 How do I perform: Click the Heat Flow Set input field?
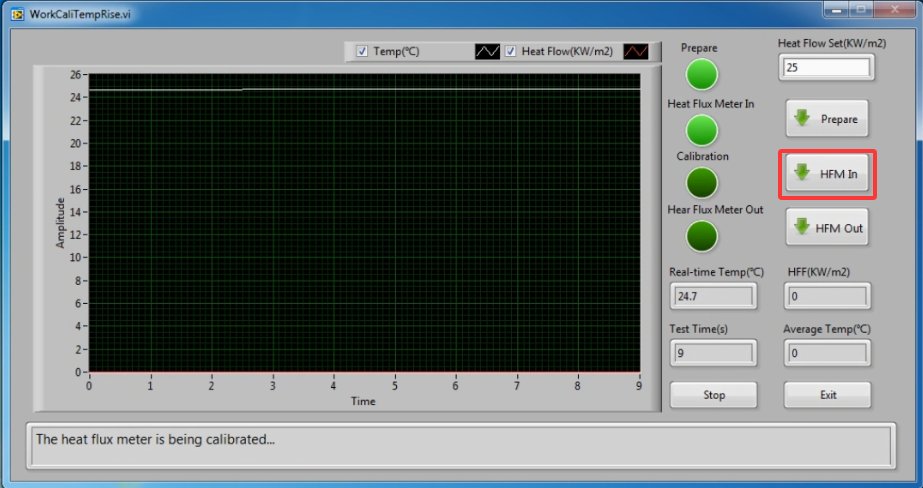tap(826, 67)
